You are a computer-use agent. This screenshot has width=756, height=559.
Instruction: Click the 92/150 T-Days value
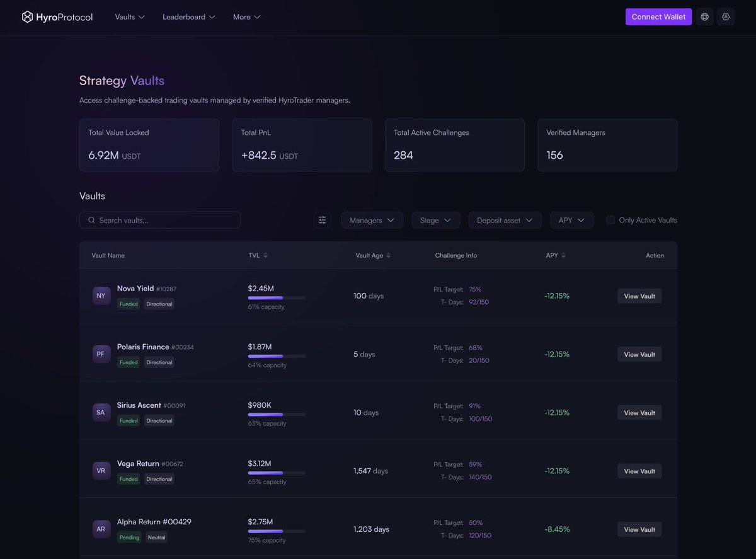point(479,303)
